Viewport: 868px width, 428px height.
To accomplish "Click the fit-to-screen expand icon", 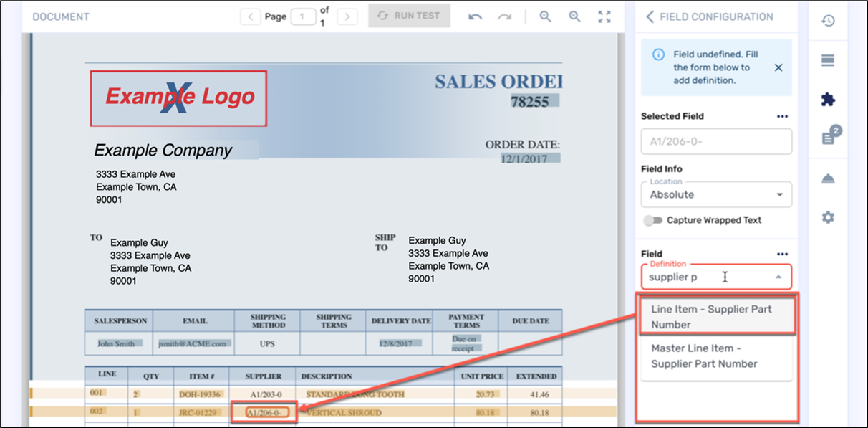I will pyautogui.click(x=604, y=16).
